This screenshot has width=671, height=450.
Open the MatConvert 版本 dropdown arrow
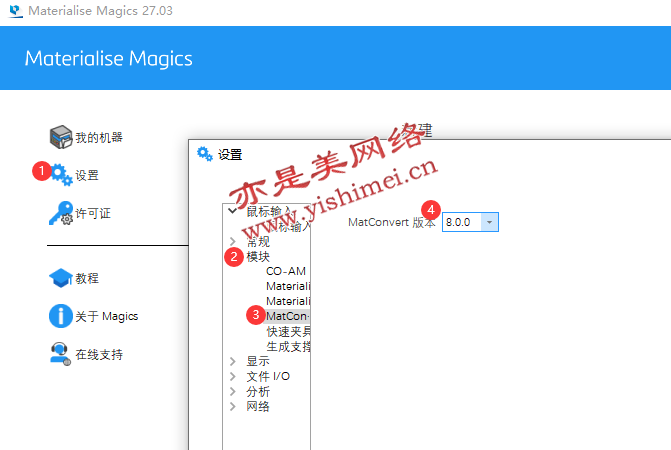pos(489,222)
